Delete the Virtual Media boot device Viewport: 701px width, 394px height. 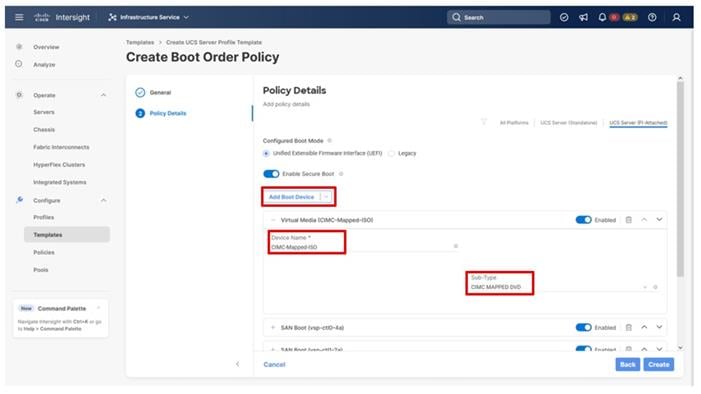[629, 220]
